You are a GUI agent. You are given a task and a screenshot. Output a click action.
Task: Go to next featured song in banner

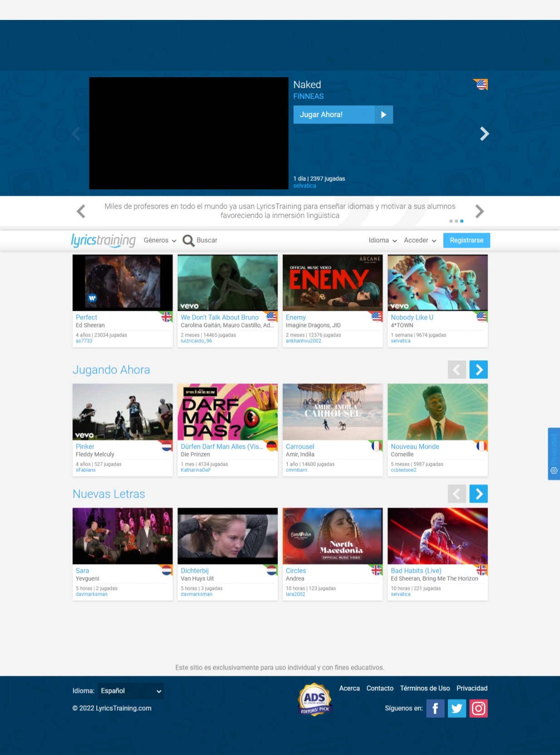484,133
